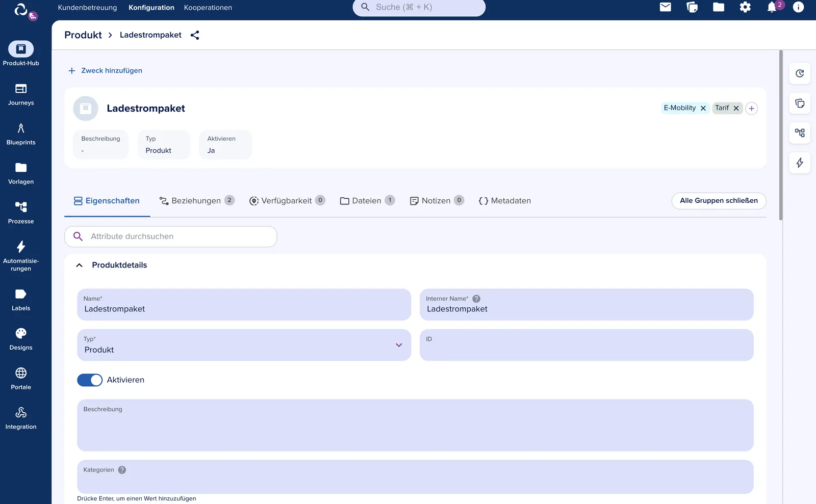Open the Integration webhook icon
The width and height of the screenshot is (816, 504).
click(21, 412)
